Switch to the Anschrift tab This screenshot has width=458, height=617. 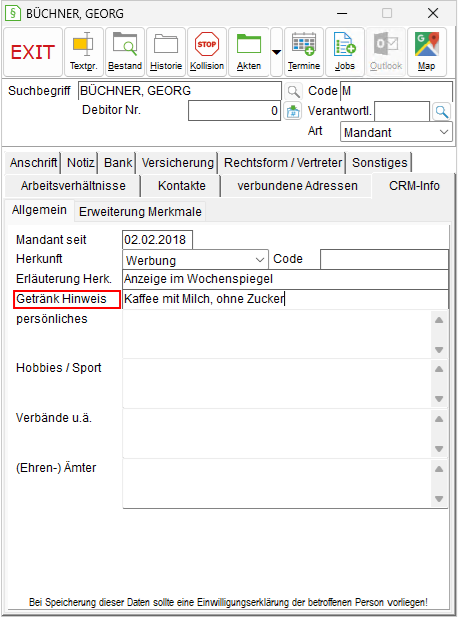point(33,163)
